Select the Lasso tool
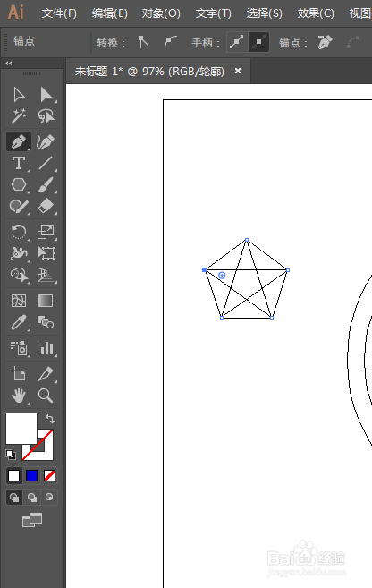 click(x=46, y=115)
